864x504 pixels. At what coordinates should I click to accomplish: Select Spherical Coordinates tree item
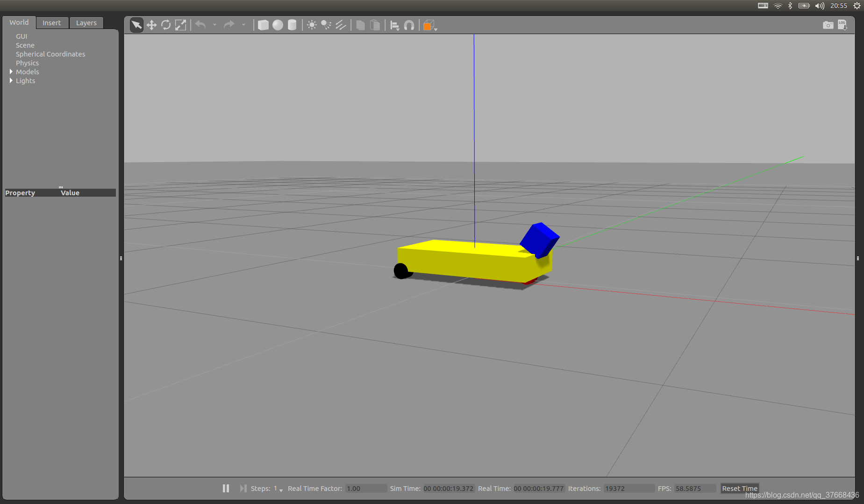click(50, 54)
